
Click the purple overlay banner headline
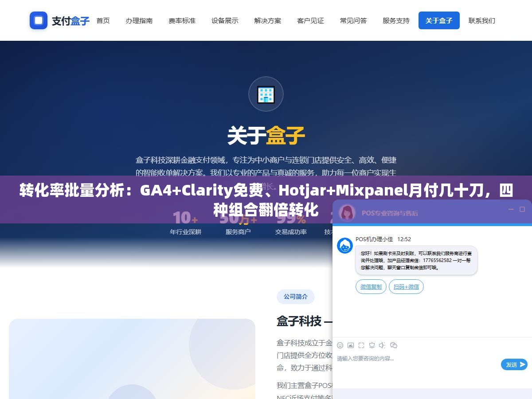point(266,199)
